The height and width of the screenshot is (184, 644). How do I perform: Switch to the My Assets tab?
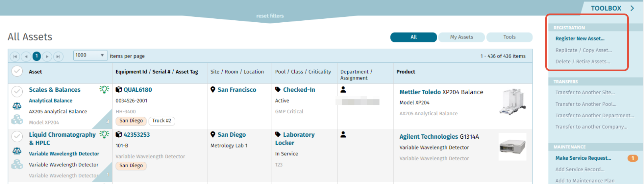coord(462,37)
